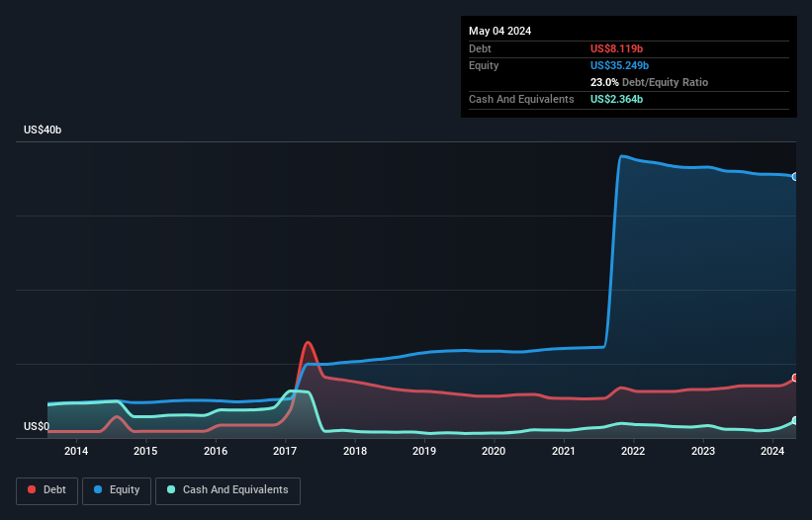Click the US$0 y-axis label
The height and width of the screenshot is (520, 812).
click(37, 426)
